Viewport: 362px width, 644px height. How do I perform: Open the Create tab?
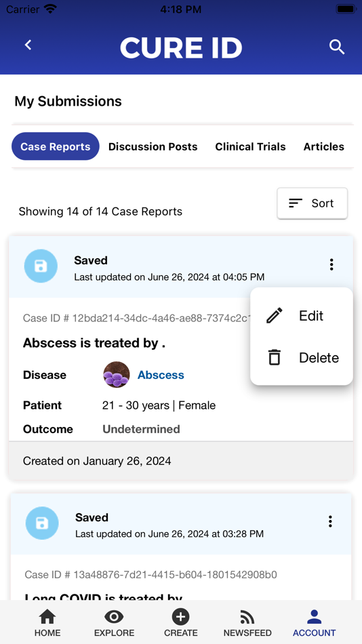pyautogui.click(x=181, y=623)
